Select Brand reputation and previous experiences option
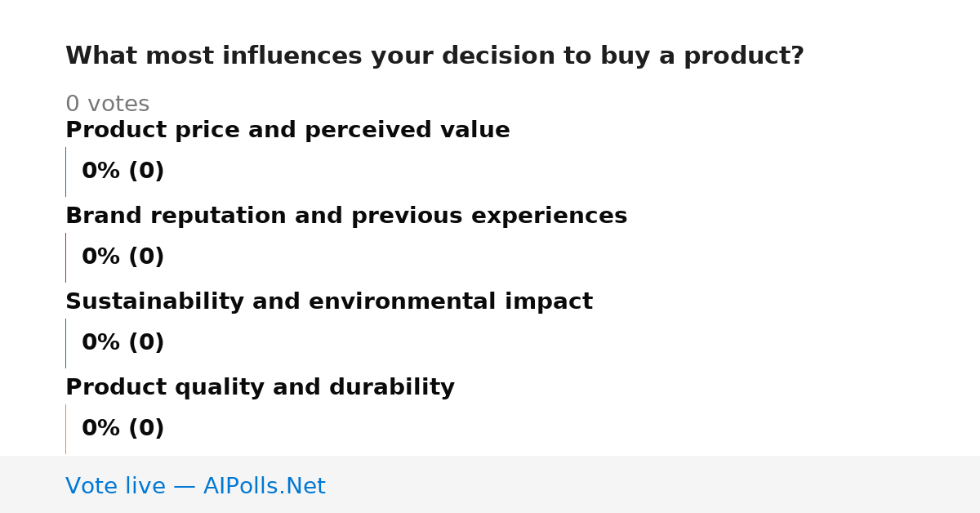Viewport: 980px width, 513px height. coord(346,216)
